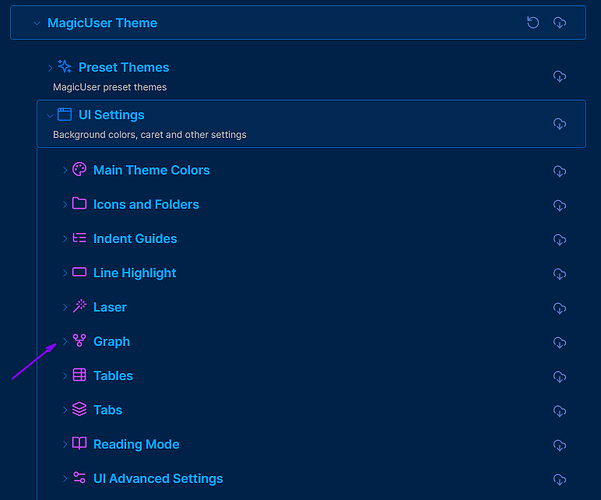
Task: Click 'Background colors, caret and other settings' description
Action: [150, 135]
